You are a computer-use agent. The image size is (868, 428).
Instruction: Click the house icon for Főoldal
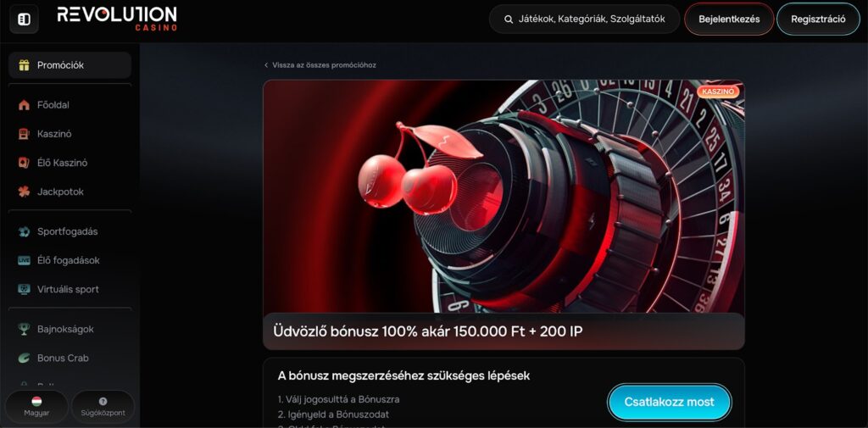point(24,105)
